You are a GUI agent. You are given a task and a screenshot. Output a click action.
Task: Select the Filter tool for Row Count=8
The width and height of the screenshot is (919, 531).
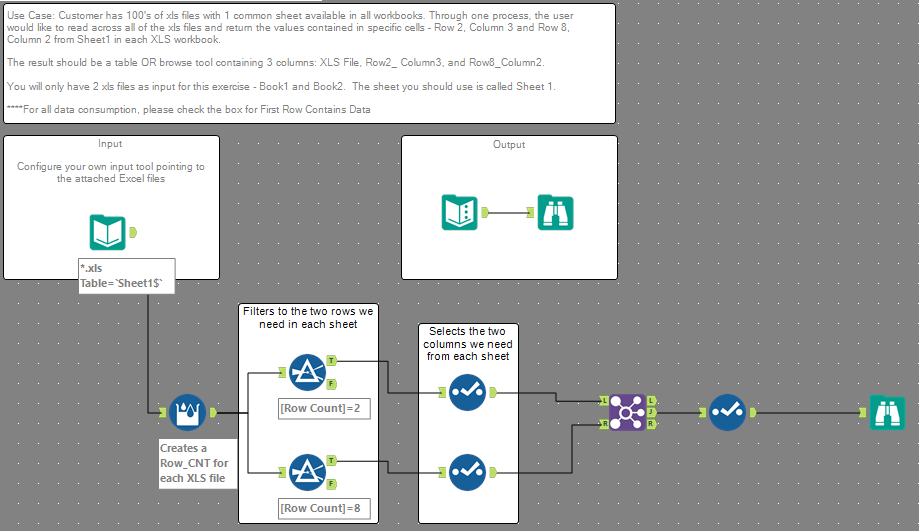308,472
